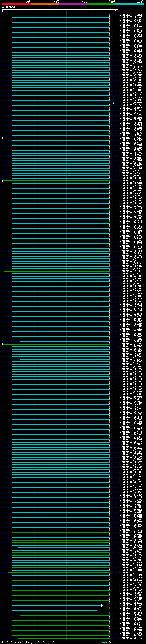Click the green alignment bar for UniRef100_C0H7L1

pos(57,271)
